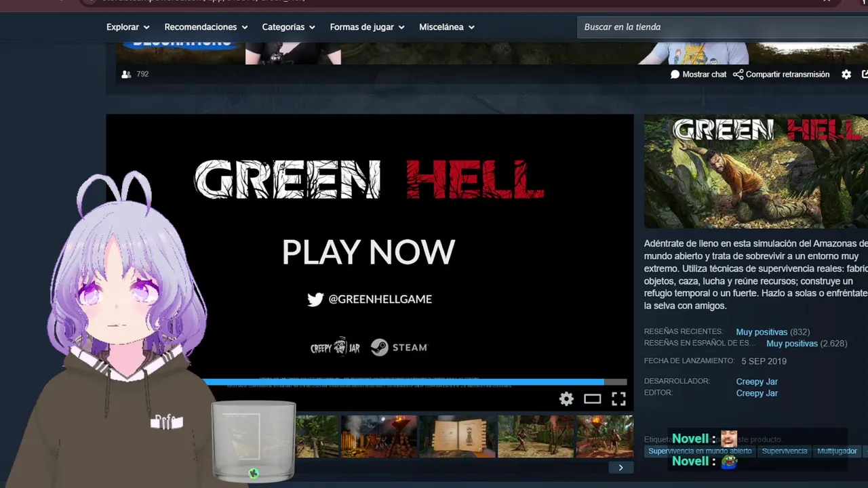Toggle theater mode in video player
This screenshot has height=488, width=868.
593,399
